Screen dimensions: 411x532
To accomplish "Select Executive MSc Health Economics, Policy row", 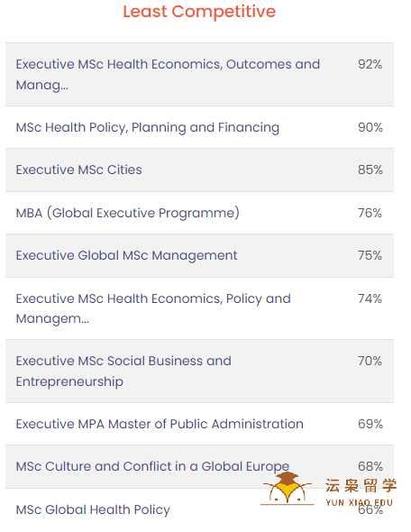I will click(199, 308).
